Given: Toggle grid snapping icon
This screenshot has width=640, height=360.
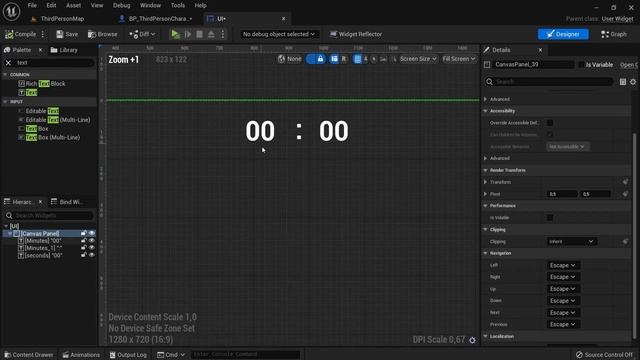Looking at the screenshot, I should 358,59.
